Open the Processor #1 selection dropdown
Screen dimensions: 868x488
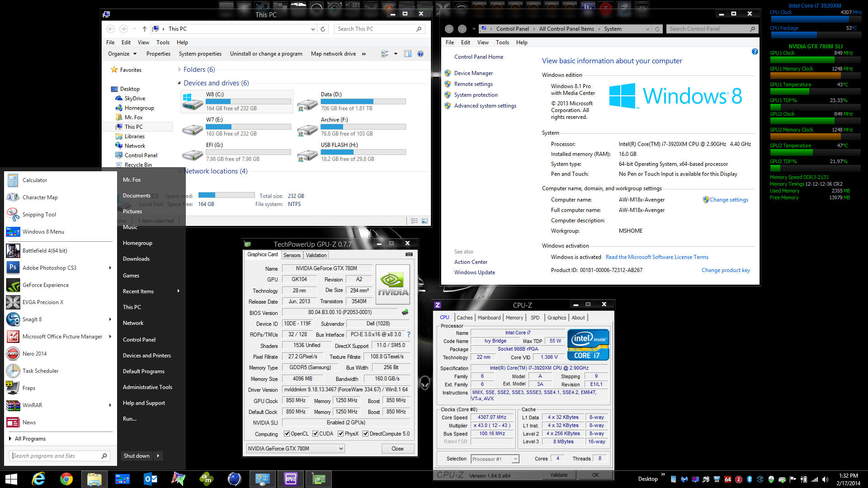[495, 459]
